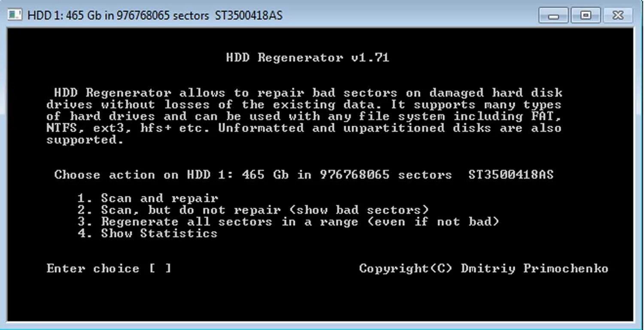Click ST3500418AS model name in console
Screen dimensions: 644x330
click(x=511, y=175)
